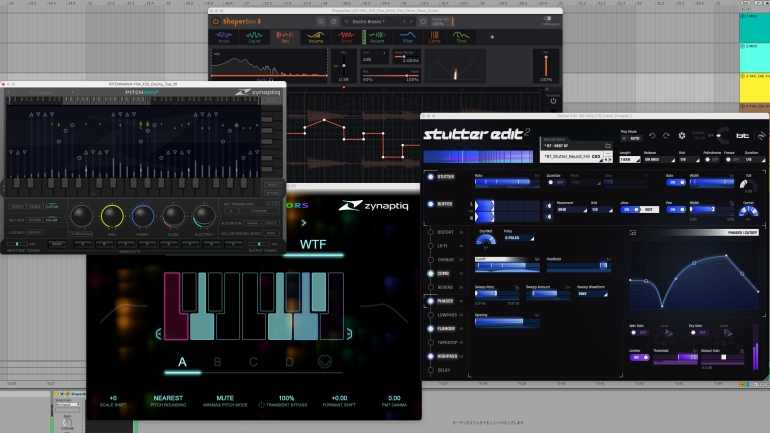
Task: Open the Grid 1/8 dropdown in top row
Action: (689, 160)
